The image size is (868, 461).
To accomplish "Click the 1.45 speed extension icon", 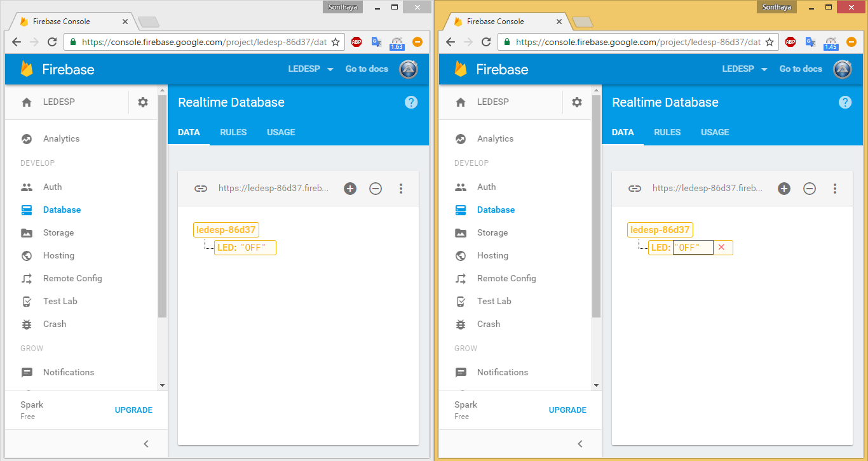I will tap(831, 43).
